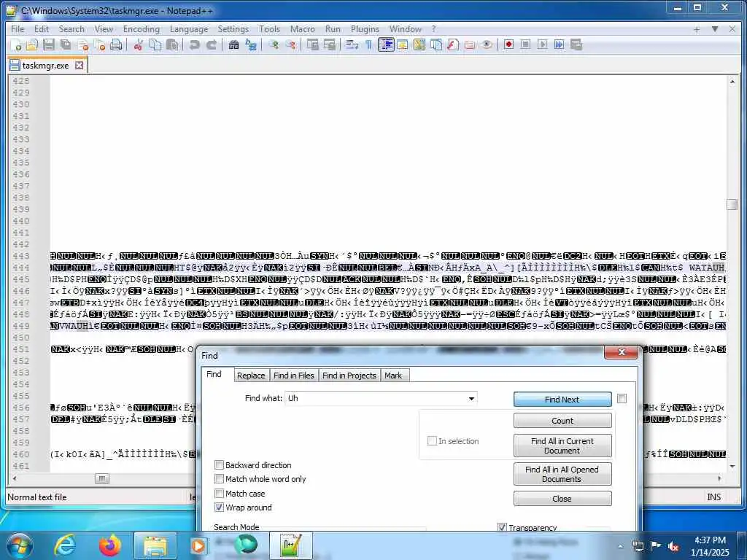Enable Backward direction checkbox
Image resolution: width=747 pixels, height=560 pixels.
tap(219, 464)
